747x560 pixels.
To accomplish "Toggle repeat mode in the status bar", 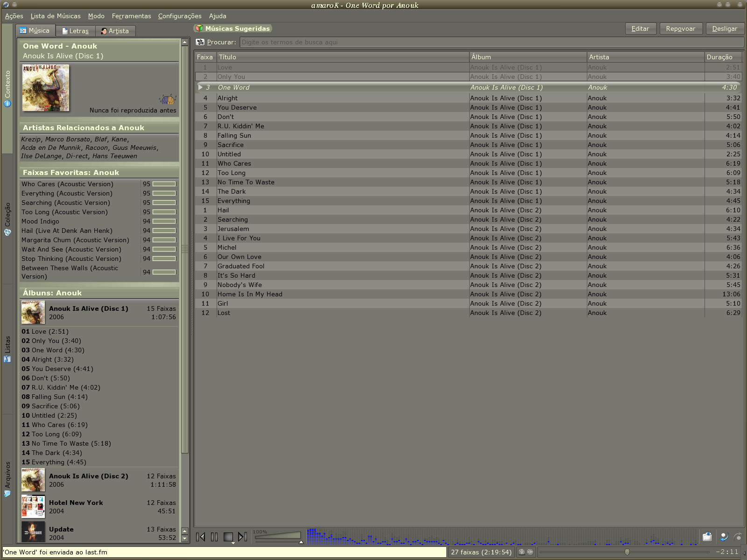I will (x=530, y=552).
